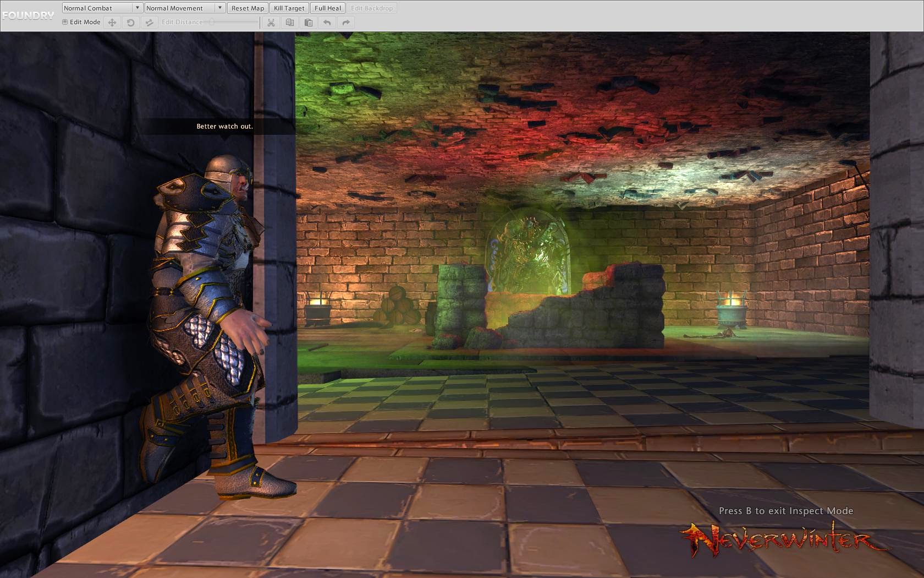This screenshot has width=924, height=578.
Task: Open the Normal Combat dropdown
Action: 102,8
